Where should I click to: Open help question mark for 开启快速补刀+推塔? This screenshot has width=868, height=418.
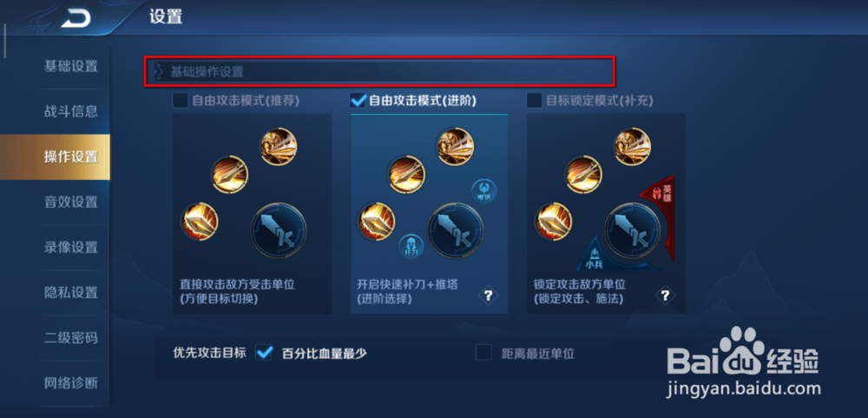[488, 295]
